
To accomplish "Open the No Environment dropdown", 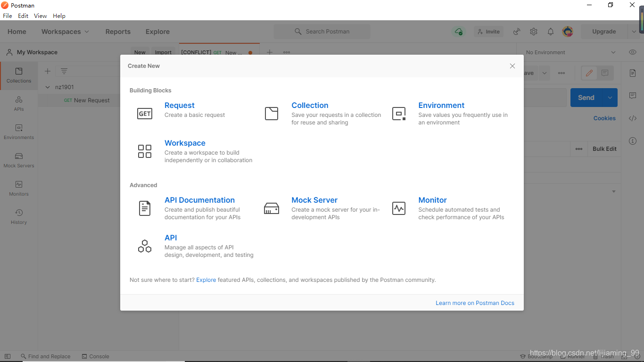I will (571, 52).
